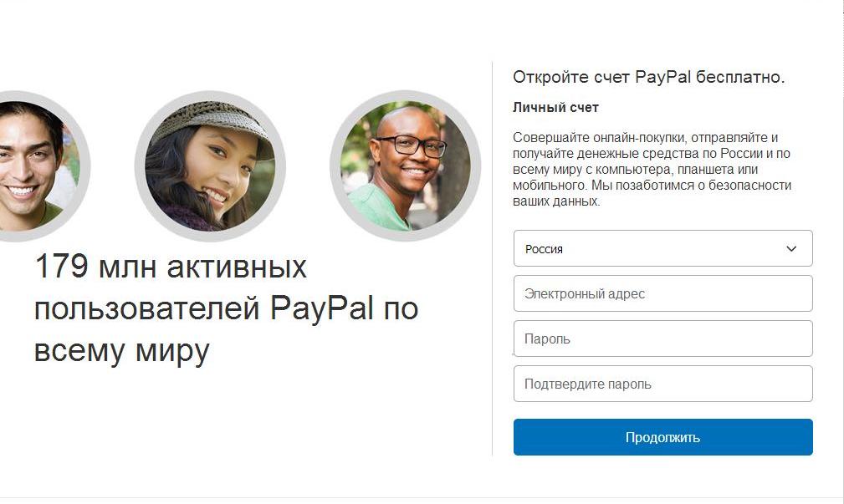
Task: Click the Откройте счет PayPal бесплатно heading
Action: (648, 78)
